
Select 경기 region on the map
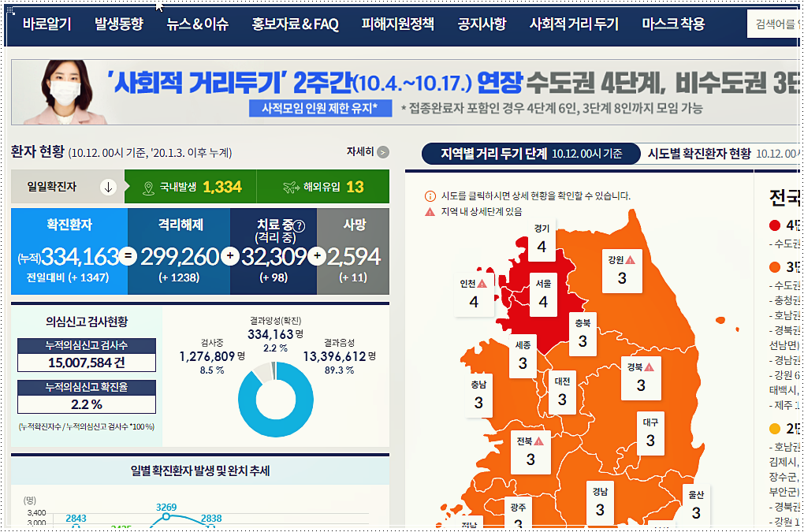click(x=542, y=240)
